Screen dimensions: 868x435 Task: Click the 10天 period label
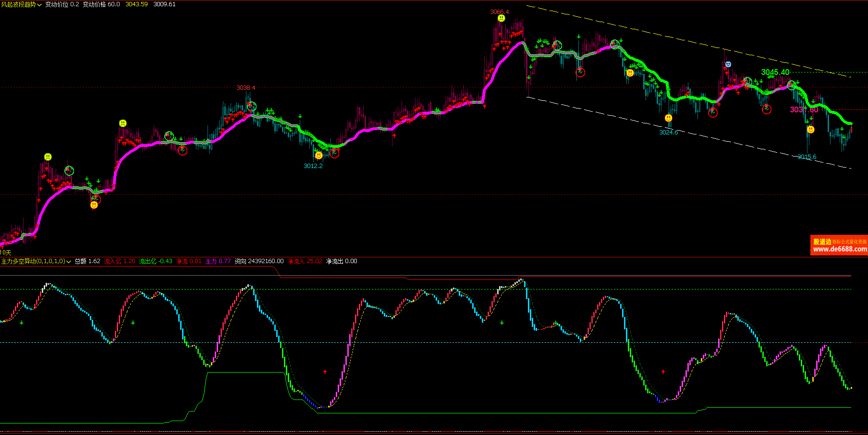tap(5, 253)
